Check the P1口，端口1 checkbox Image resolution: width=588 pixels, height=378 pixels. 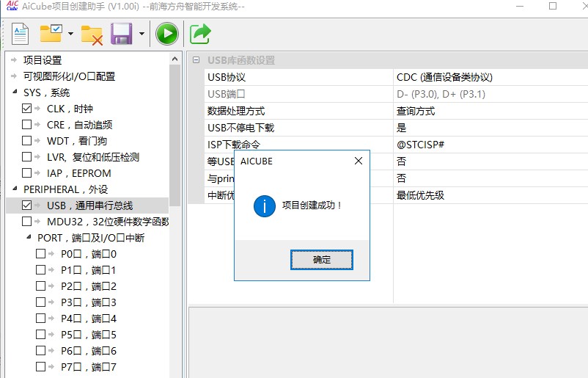(x=40, y=269)
